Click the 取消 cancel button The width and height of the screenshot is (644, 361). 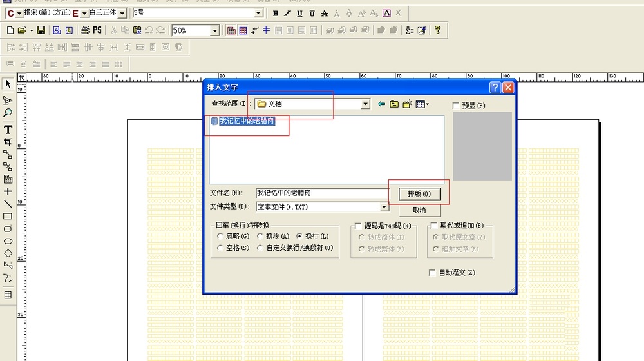click(x=419, y=210)
